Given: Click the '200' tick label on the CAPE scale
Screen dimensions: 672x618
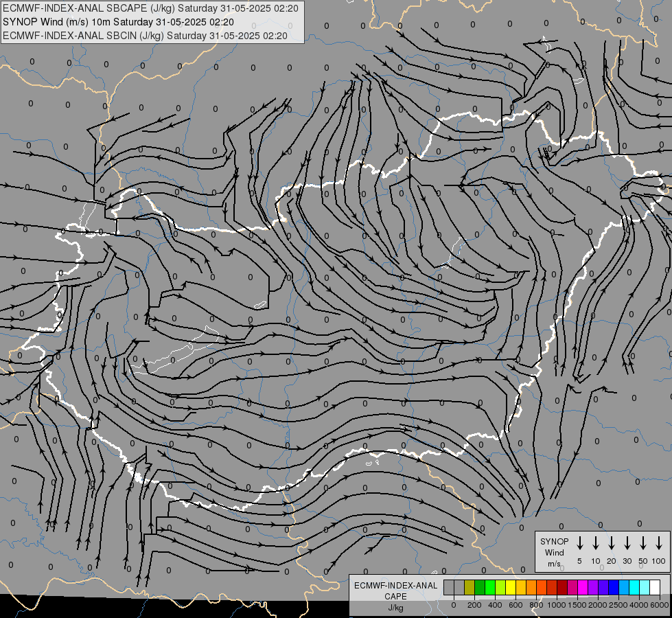Looking at the screenshot, I should tap(474, 605).
